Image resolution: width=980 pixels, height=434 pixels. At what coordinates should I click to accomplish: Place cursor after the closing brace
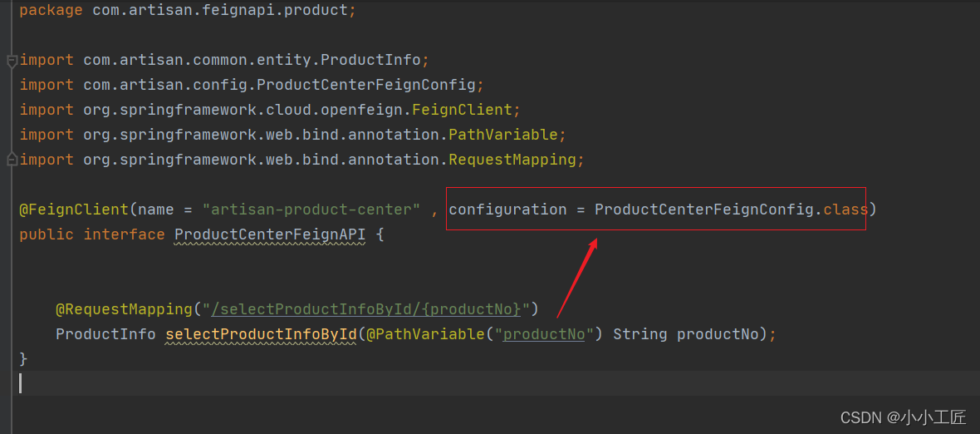click(29, 359)
